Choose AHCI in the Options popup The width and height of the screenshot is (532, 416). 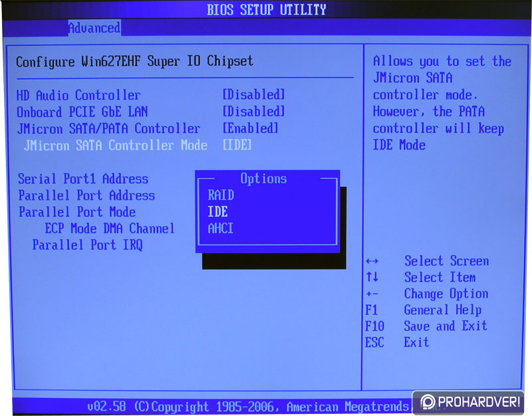pyautogui.click(x=221, y=228)
